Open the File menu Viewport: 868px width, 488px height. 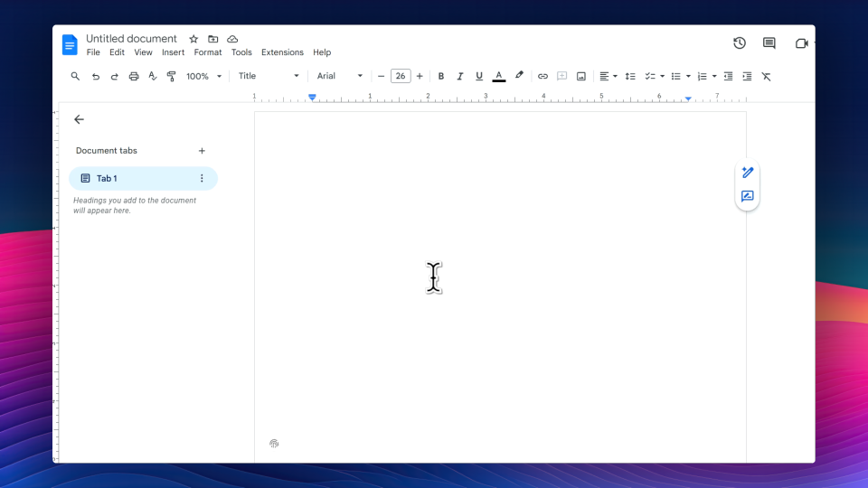pyautogui.click(x=93, y=52)
